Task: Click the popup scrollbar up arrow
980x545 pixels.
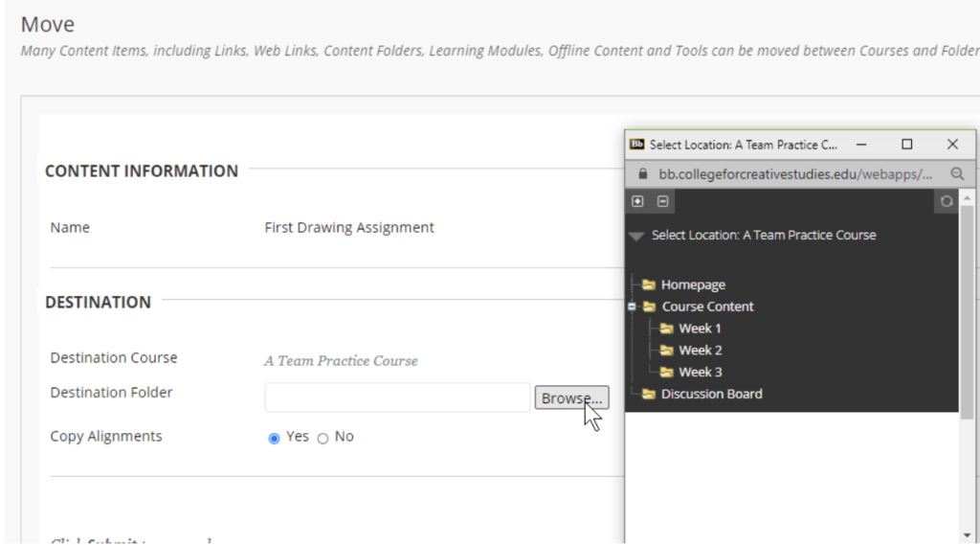Action: pyautogui.click(x=968, y=196)
